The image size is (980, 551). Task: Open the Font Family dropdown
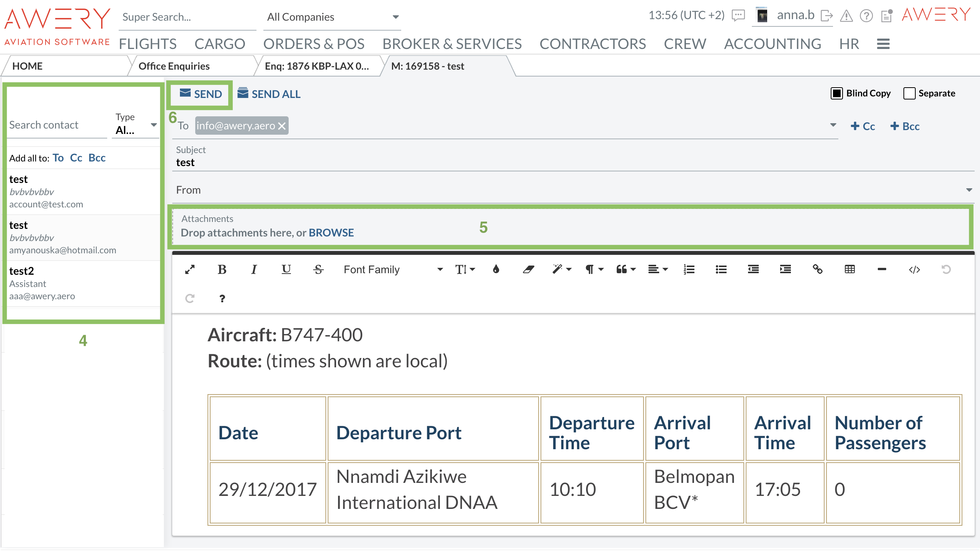pyautogui.click(x=393, y=270)
